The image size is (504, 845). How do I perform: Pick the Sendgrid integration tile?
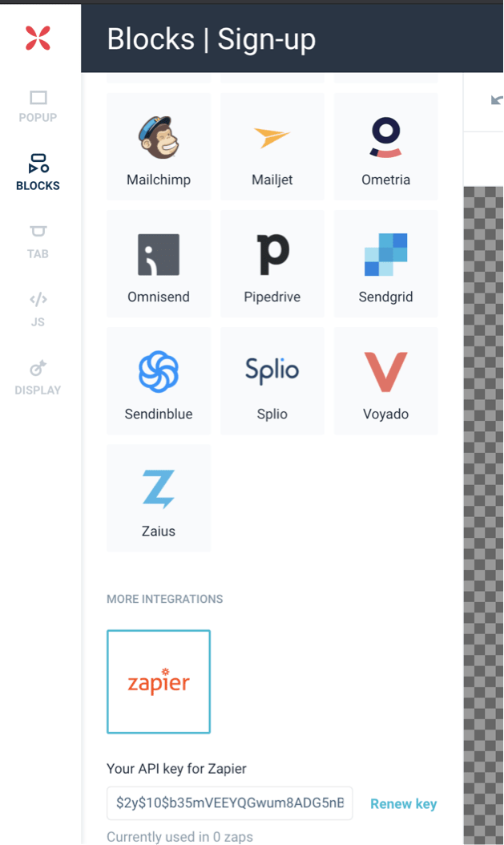(386, 264)
